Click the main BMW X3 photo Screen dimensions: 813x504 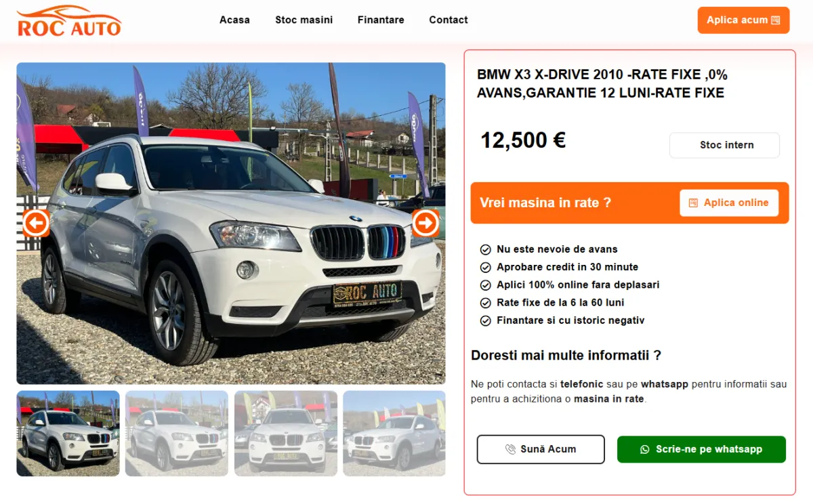coord(231,224)
